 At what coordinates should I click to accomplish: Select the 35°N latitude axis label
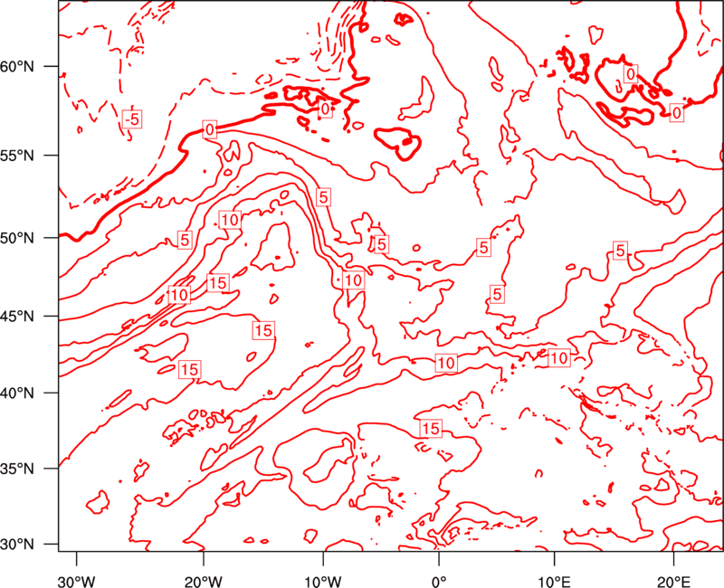coord(17,469)
